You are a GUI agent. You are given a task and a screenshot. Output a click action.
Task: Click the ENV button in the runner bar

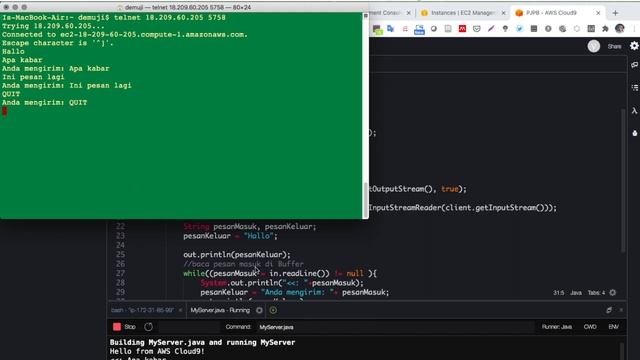pos(613,327)
